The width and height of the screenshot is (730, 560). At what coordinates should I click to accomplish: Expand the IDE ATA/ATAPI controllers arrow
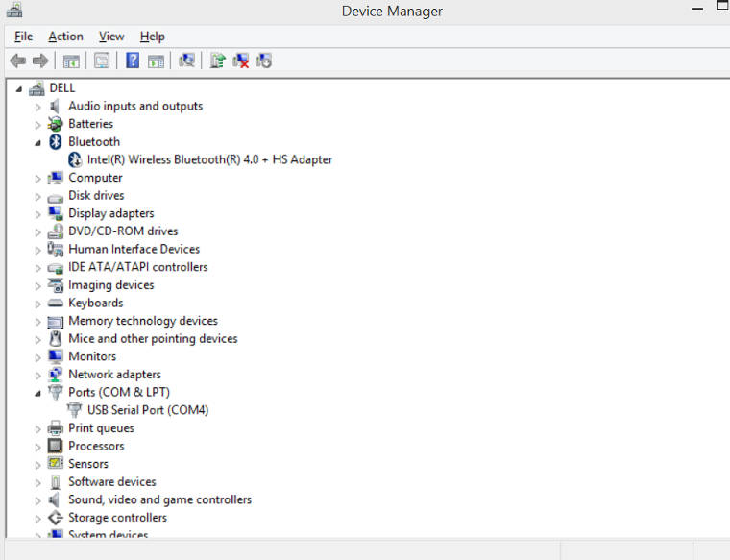37,268
